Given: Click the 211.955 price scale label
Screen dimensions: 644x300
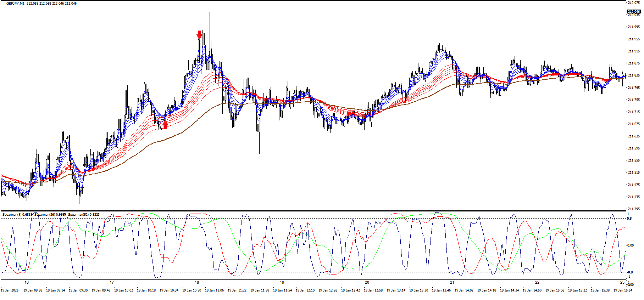Looking at the screenshot, I should click(x=633, y=39).
